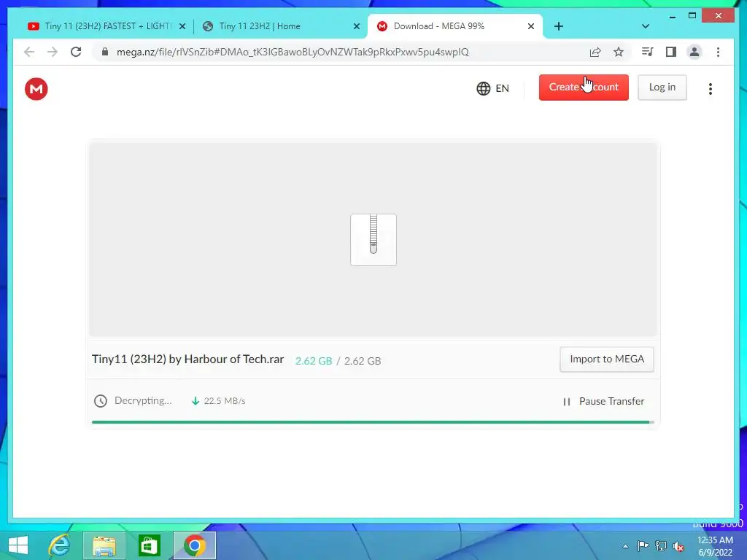The image size is (747, 560).
Task: Click the Log in button
Action: pyautogui.click(x=662, y=87)
